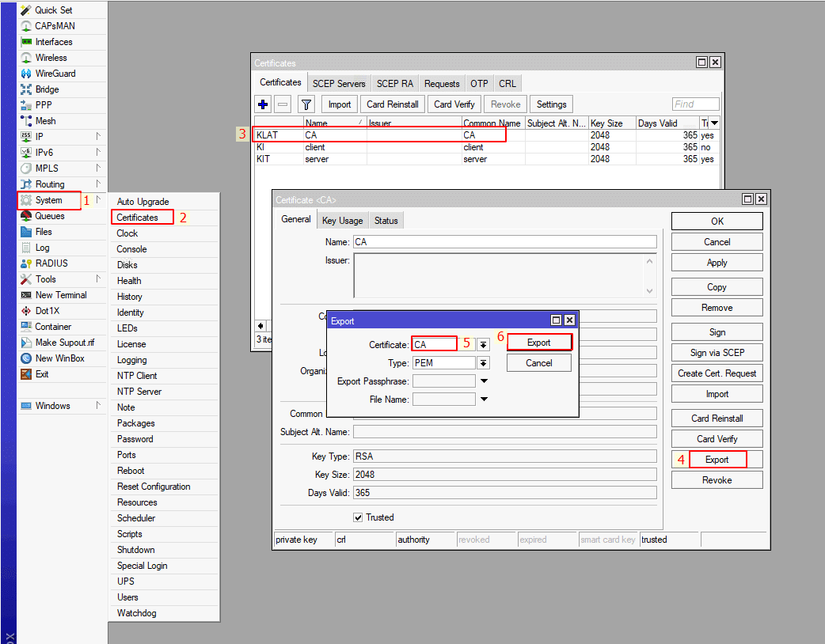Switch to Key Usage tab

[343, 221]
